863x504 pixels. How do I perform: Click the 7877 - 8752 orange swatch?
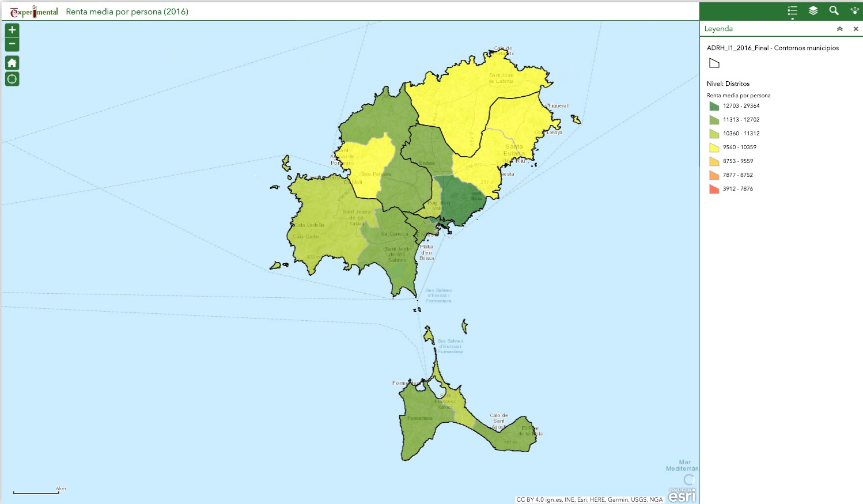coord(714,175)
